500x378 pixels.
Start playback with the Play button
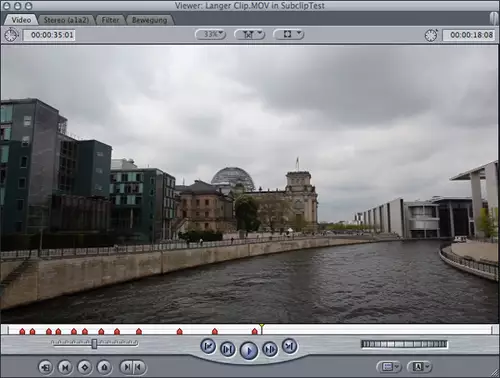pos(249,351)
